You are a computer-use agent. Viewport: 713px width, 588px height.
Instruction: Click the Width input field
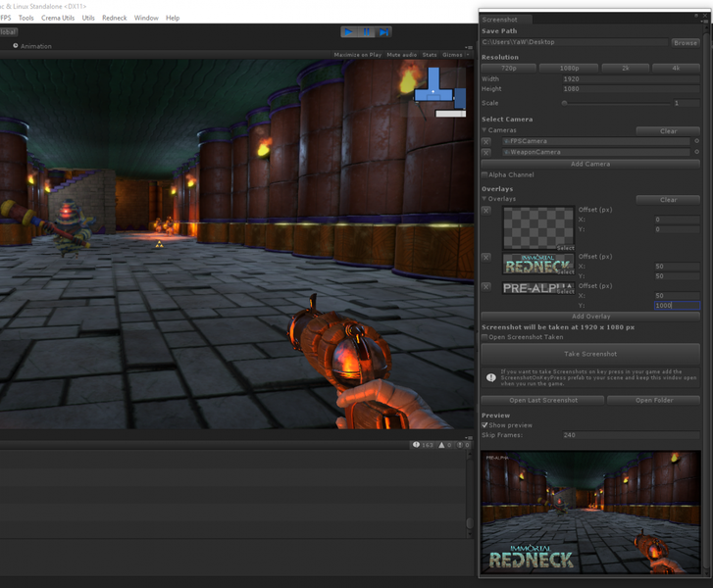tap(631, 79)
